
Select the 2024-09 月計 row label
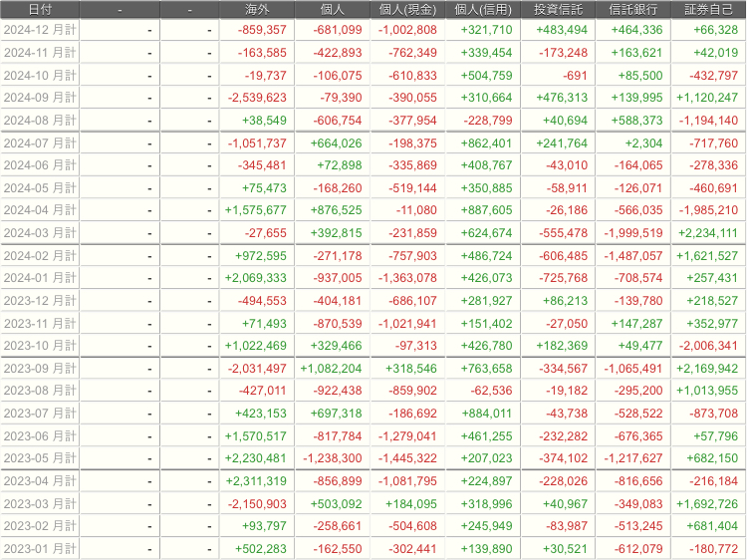pos(40,98)
